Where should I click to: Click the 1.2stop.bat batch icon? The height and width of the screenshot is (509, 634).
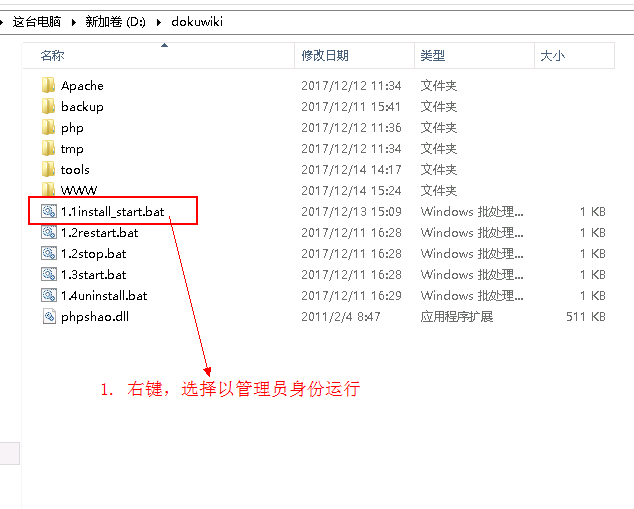coord(49,253)
